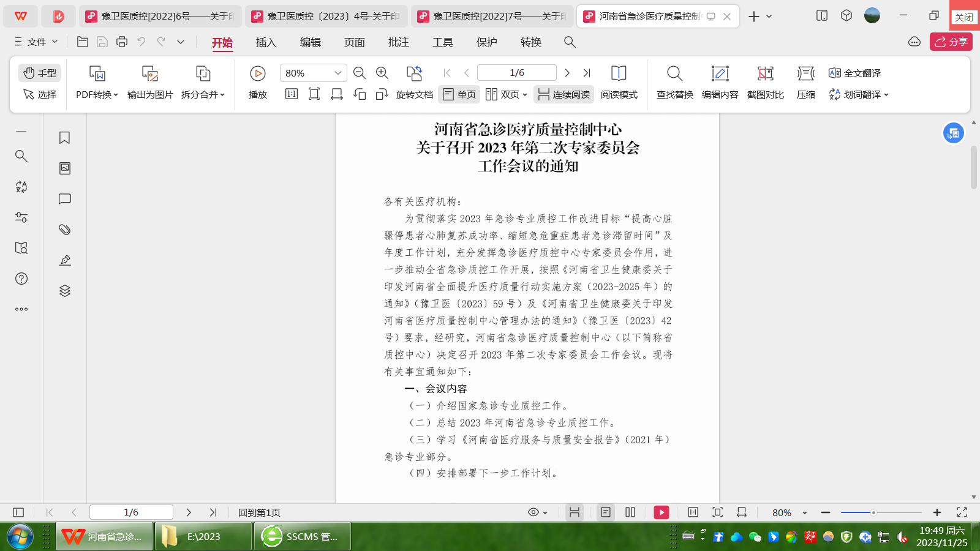The image size is (980, 551).
Task: Open the thumbnail panel in sidebar
Action: point(64,168)
